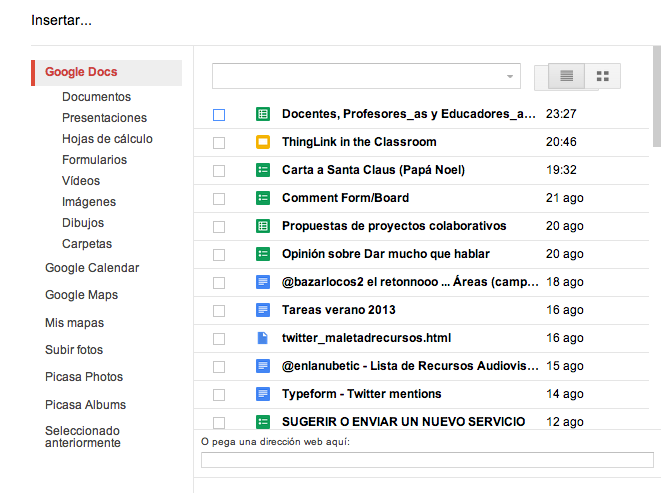Click the 23:27 modified time
Image resolution: width=671 pixels, height=493 pixels.
click(561, 114)
